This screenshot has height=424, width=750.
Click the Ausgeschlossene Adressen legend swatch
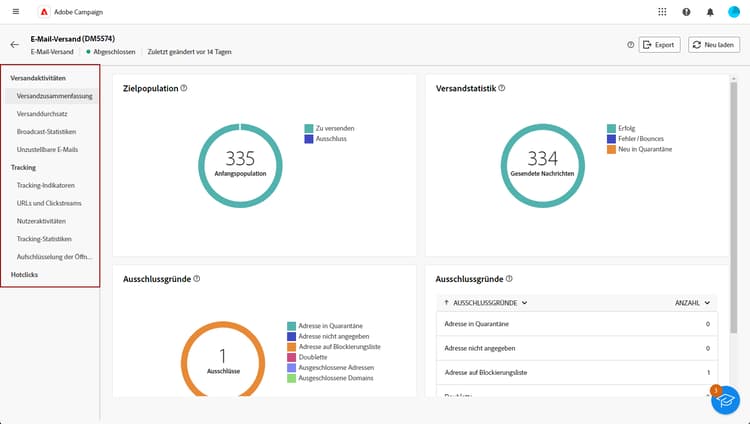(x=291, y=368)
